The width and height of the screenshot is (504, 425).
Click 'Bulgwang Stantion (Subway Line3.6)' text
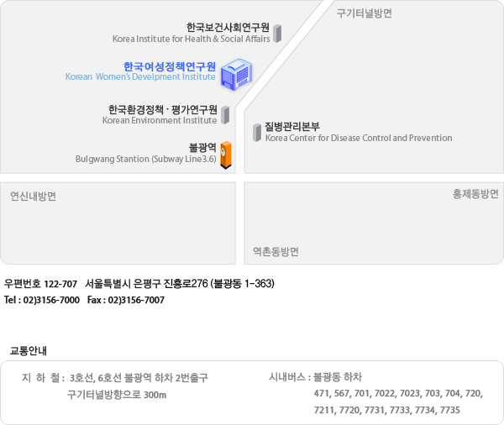click(146, 159)
